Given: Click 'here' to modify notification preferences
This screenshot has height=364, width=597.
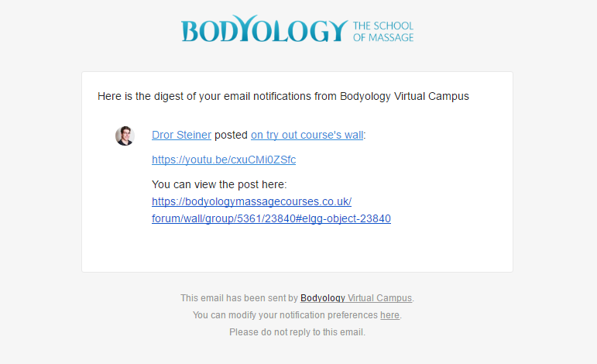Looking at the screenshot, I should [x=389, y=315].
